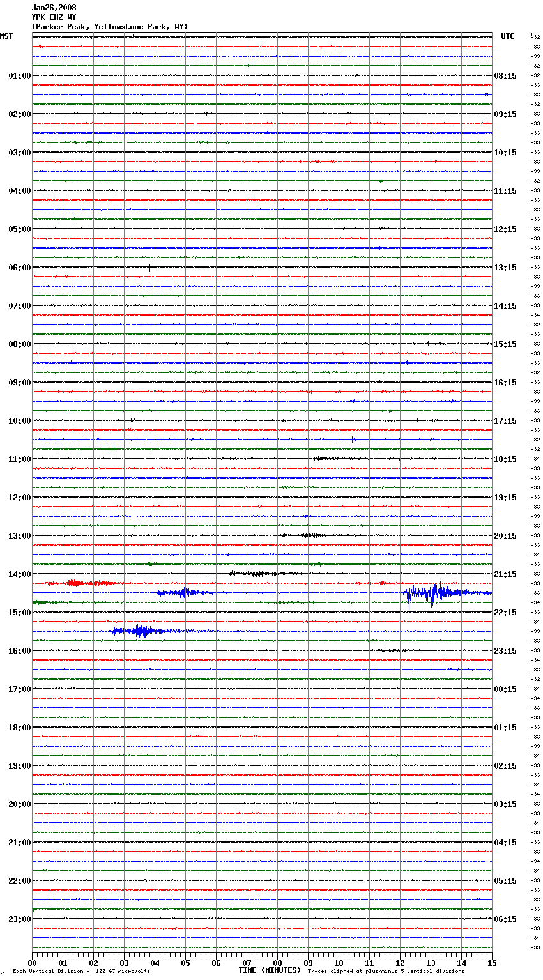Select the "18:00" MST time label
Image resolution: width=543 pixels, height=980 pixels.
(x=20, y=728)
